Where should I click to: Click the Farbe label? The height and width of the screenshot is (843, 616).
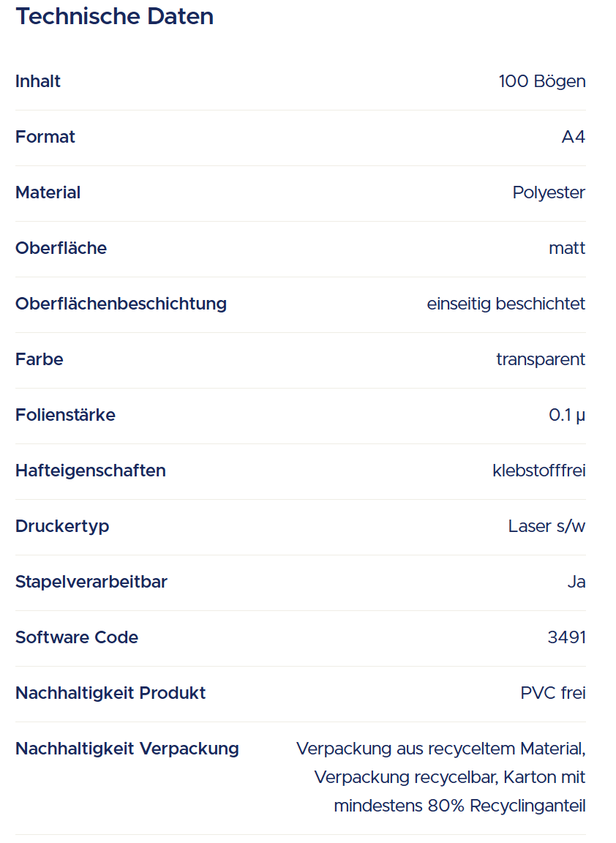pos(40,359)
